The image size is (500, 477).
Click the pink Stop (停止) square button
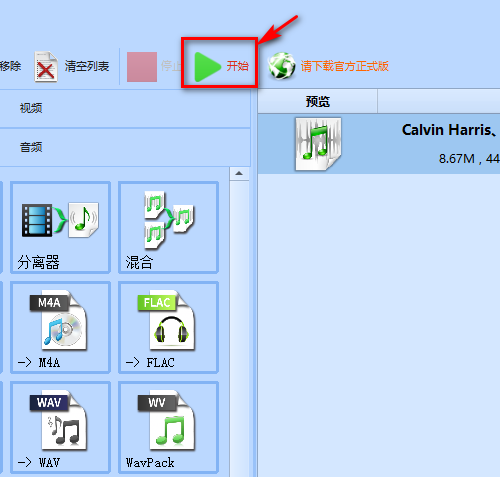tap(142, 67)
